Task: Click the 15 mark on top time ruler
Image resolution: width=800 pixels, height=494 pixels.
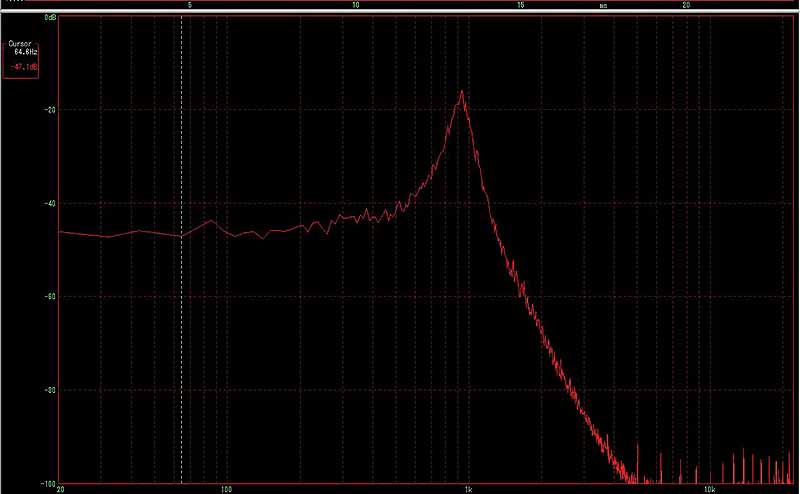Action: tap(520, 5)
